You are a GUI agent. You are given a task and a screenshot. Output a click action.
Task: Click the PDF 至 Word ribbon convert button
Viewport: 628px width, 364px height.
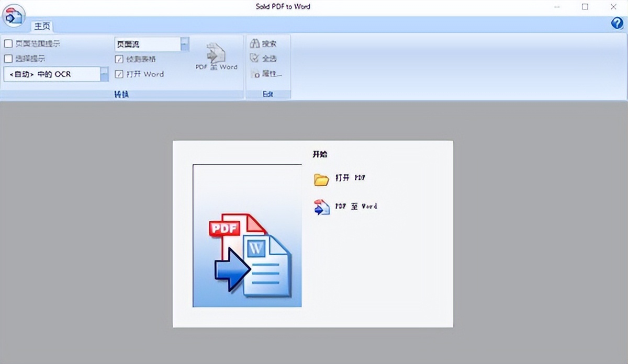216,57
